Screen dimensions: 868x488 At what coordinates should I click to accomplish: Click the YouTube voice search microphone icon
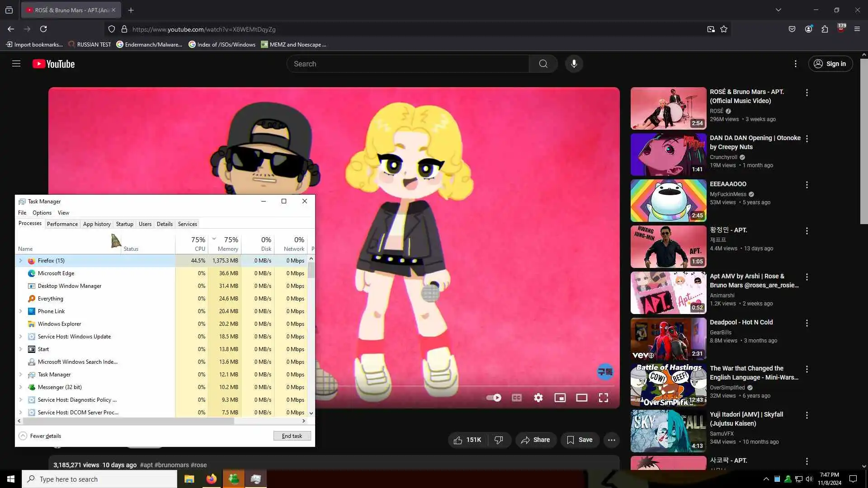574,64
